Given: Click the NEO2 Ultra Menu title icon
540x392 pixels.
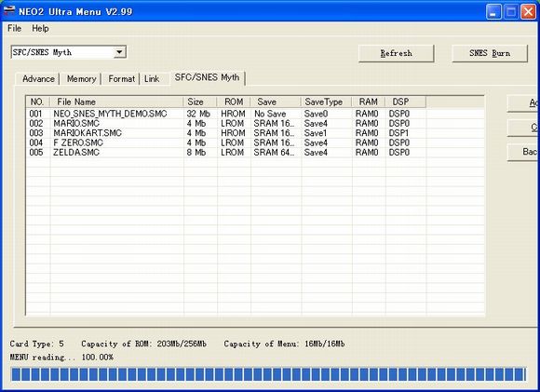Looking at the screenshot, I should 9,10.
